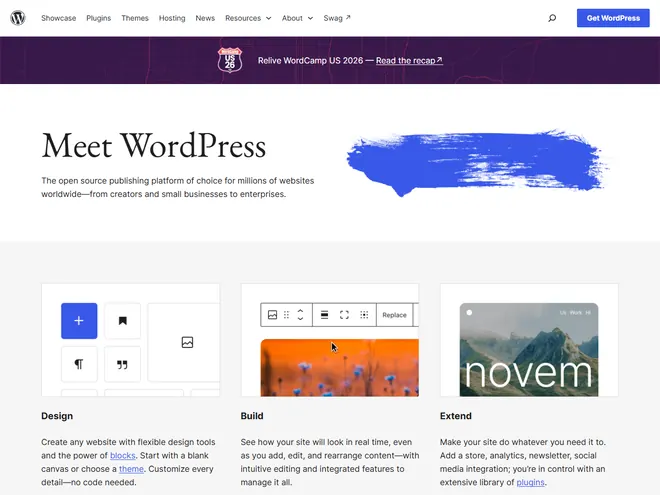Click the move up/down arrows icon

coord(301,315)
